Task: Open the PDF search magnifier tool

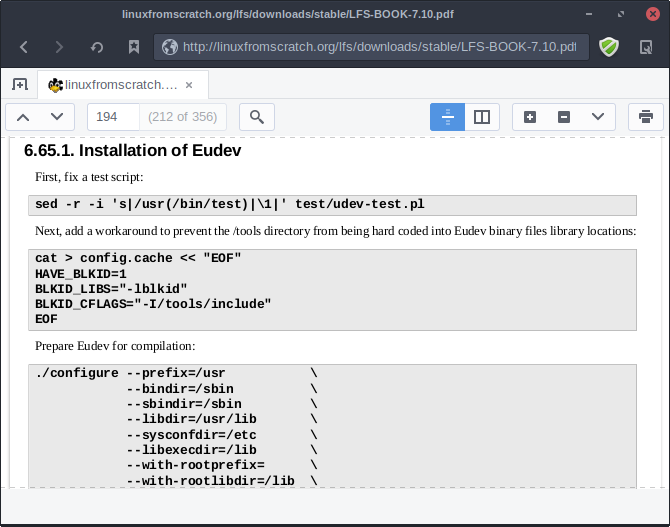Action: (257, 117)
